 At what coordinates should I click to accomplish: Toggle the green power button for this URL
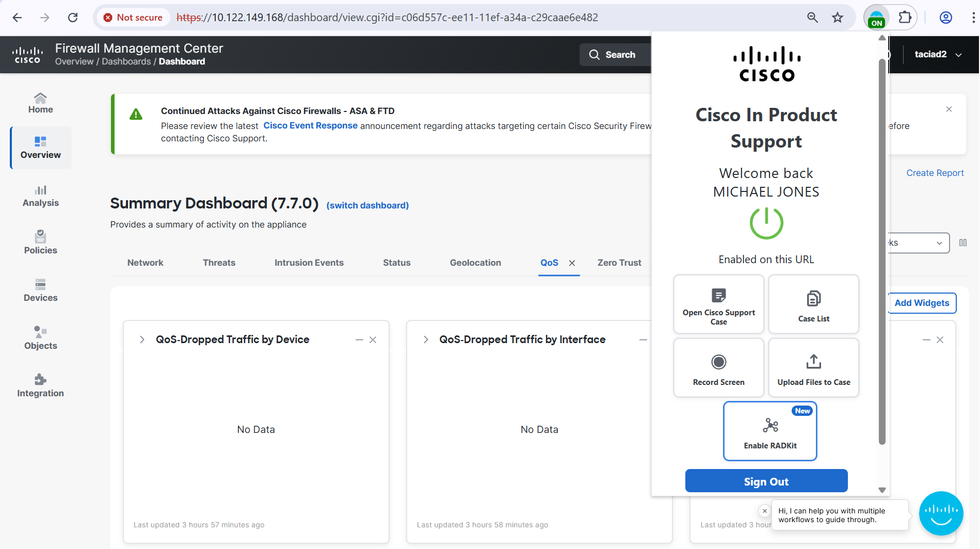pos(766,223)
